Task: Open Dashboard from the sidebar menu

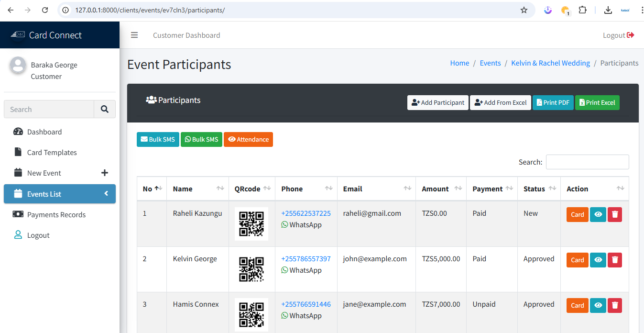Action: pos(44,132)
